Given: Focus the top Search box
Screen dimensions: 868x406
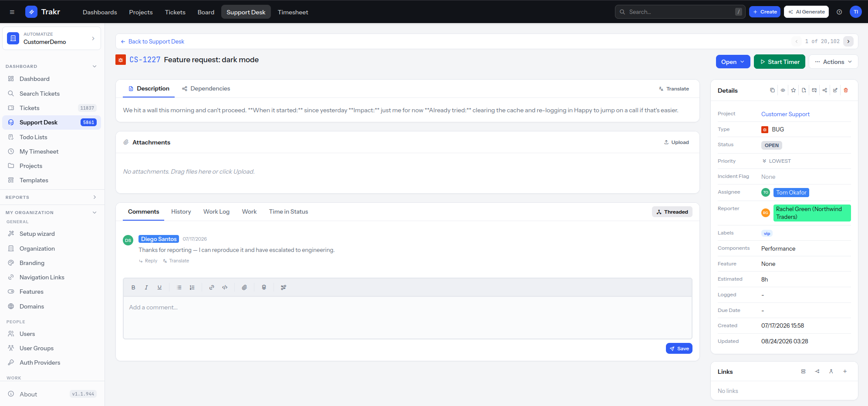Looking at the screenshot, I should (x=680, y=12).
